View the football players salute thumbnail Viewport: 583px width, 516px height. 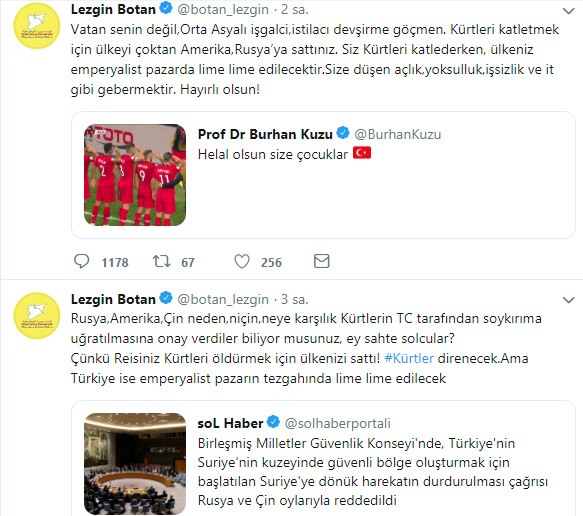(x=135, y=175)
